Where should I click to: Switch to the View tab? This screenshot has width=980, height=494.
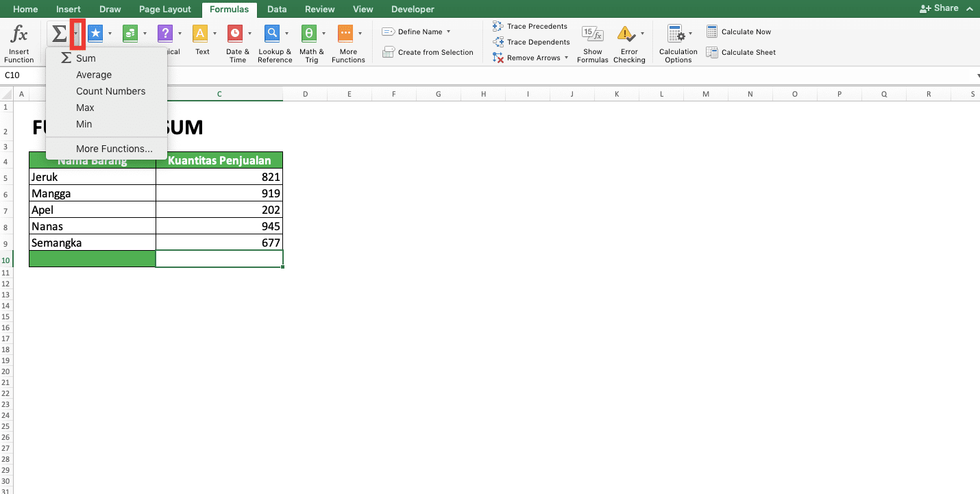363,9
